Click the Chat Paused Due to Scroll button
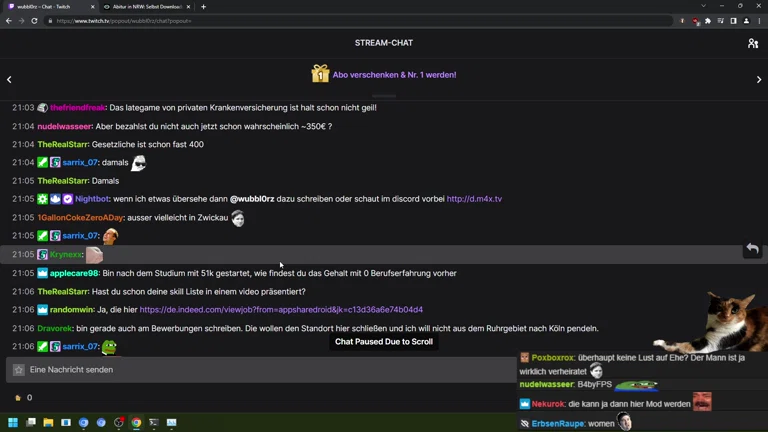768x432 pixels. (384, 342)
